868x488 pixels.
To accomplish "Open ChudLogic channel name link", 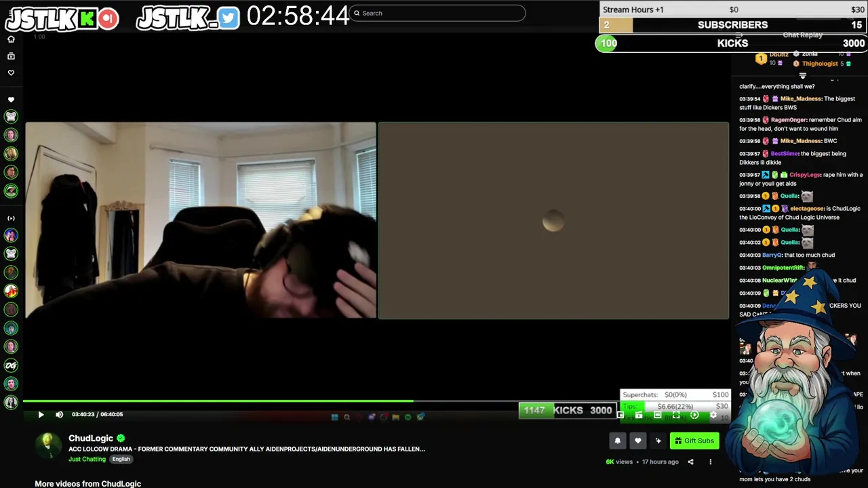I will coord(91,439).
